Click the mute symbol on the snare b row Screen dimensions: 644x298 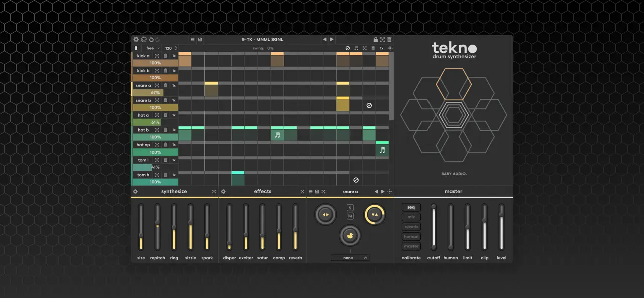coord(369,105)
